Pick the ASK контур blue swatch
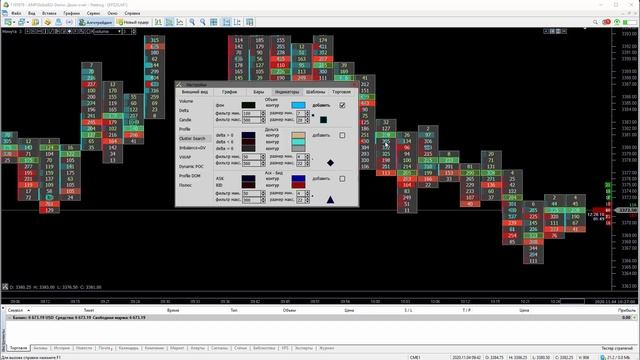This screenshot has height=360, width=640. click(x=298, y=179)
